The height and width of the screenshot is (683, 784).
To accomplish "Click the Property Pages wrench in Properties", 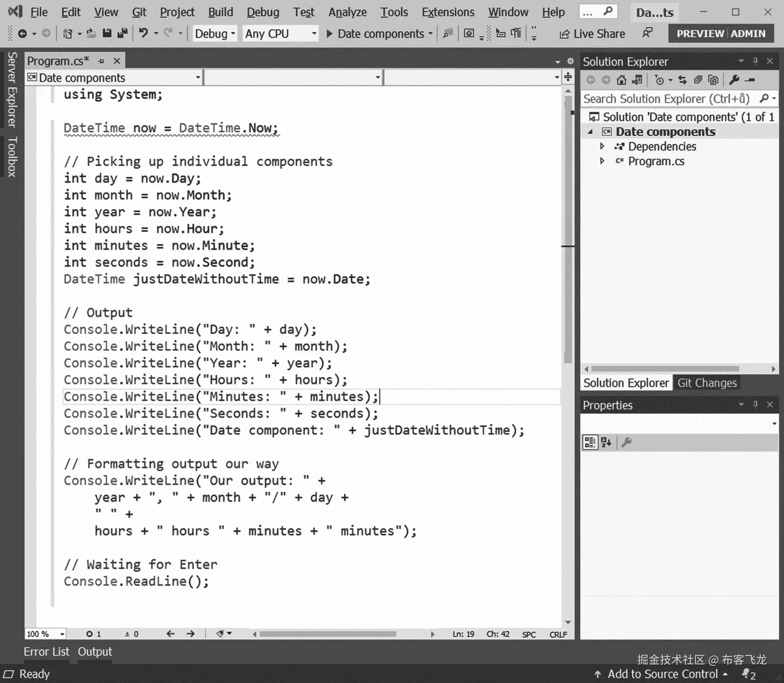I will click(627, 442).
